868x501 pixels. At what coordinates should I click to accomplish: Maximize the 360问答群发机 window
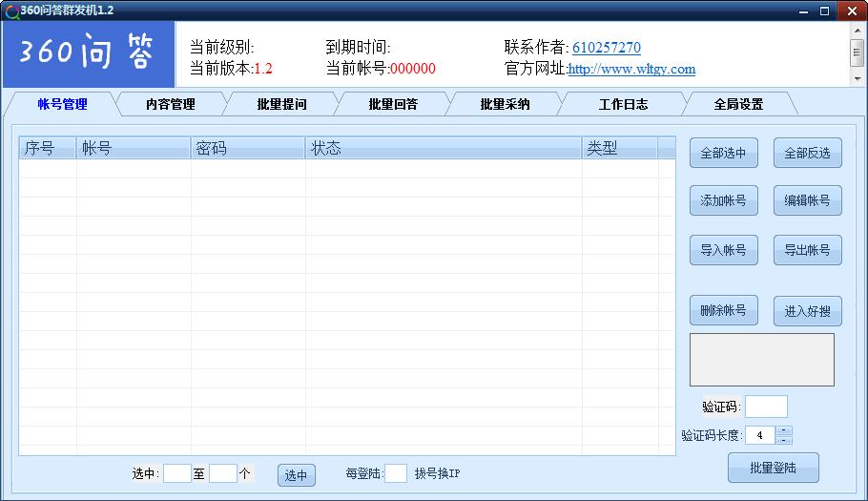824,11
